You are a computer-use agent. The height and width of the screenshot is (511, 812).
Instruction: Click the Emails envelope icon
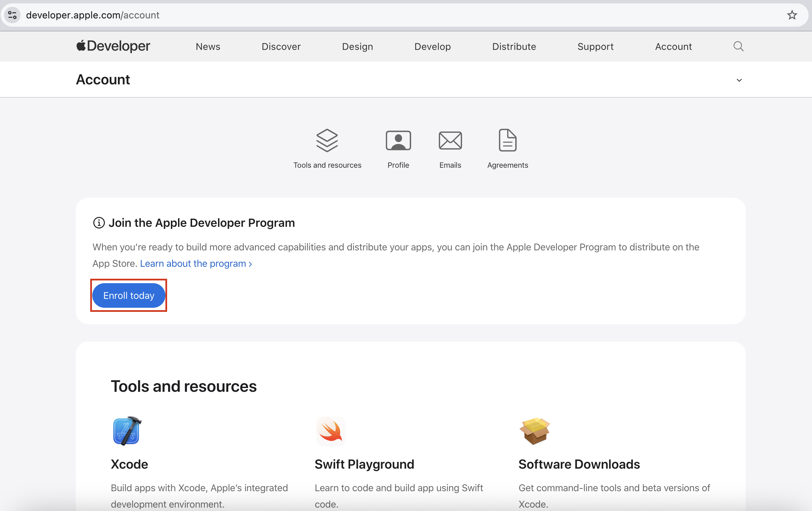[x=450, y=140]
